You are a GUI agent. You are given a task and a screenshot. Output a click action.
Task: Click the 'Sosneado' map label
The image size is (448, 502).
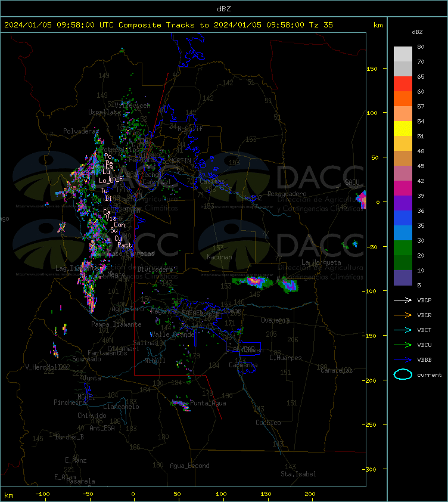[x=86, y=359]
